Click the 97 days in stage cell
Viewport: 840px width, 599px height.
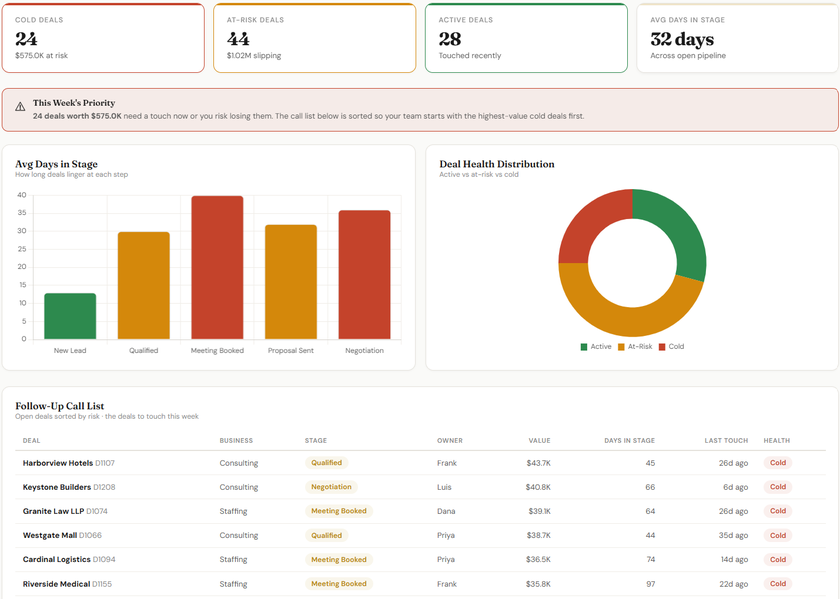point(650,584)
